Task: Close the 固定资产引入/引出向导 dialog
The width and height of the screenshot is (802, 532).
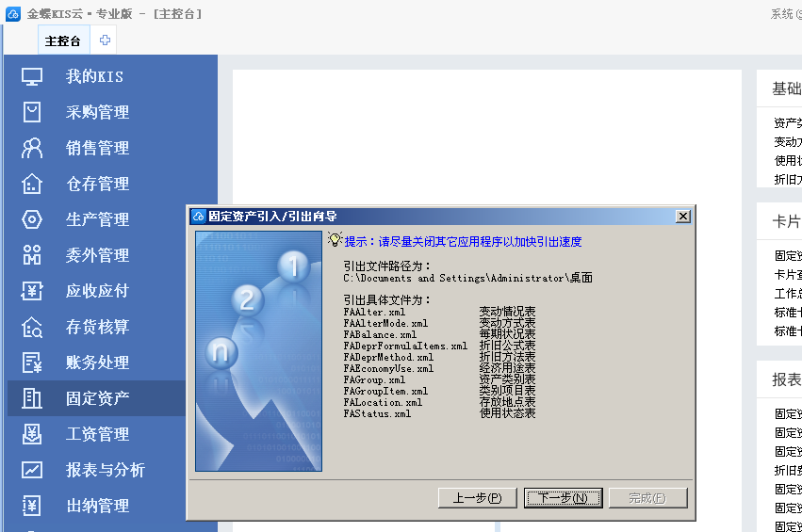Action: click(x=682, y=216)
